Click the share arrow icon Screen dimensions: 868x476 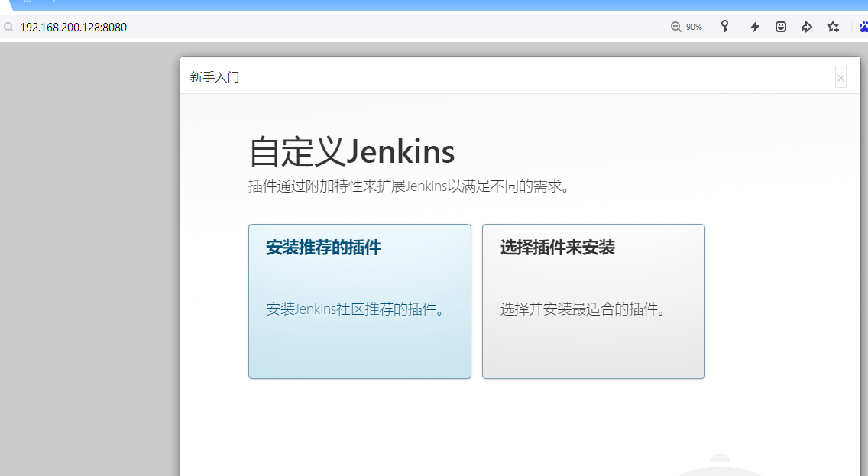[807, 27]
